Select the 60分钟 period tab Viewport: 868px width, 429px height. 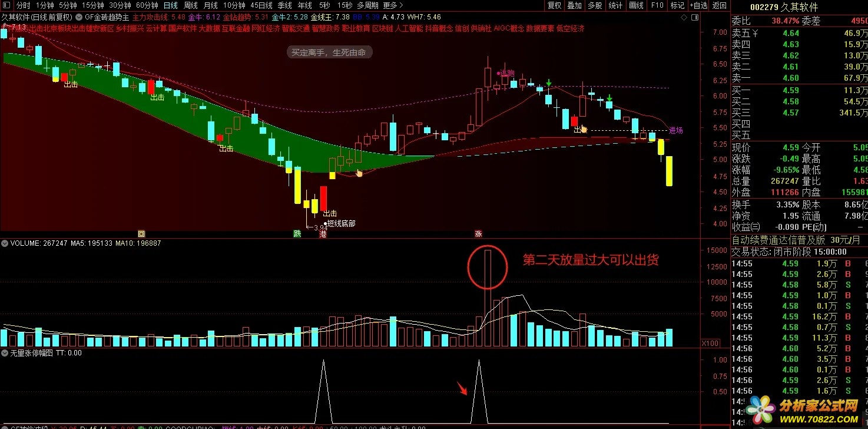coord(147,5)
